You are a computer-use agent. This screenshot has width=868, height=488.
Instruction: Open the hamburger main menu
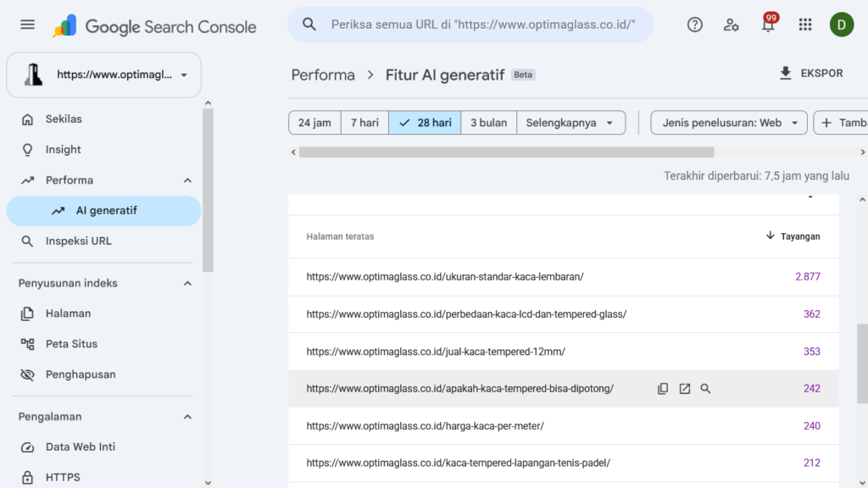tap(27, 25)
